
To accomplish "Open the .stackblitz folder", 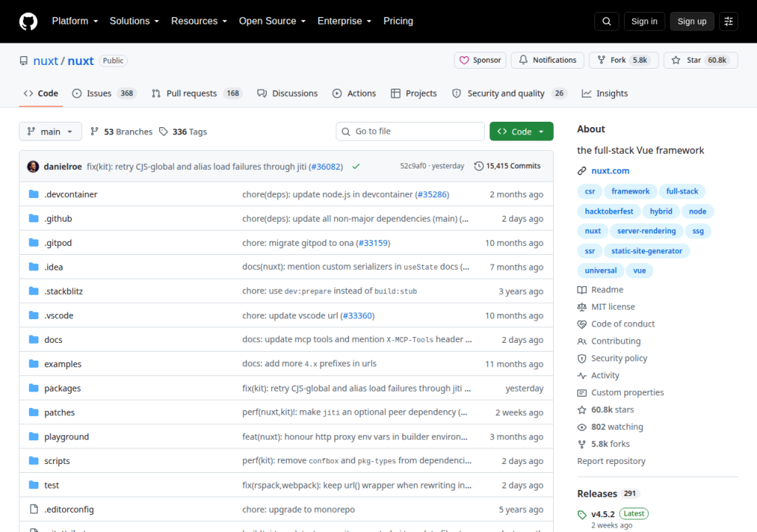I will point(64,292).
